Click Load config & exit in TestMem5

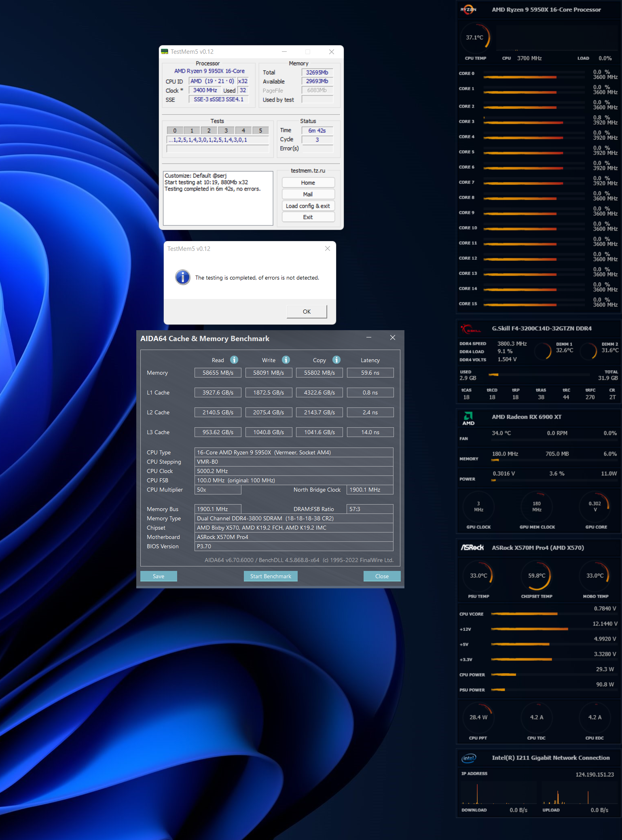[x=308, y=206]
